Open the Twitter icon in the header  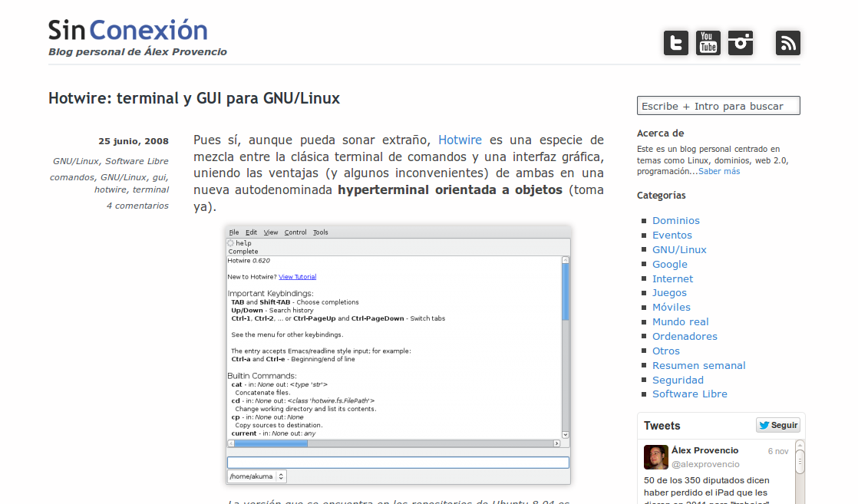click(x=676, y=43)
